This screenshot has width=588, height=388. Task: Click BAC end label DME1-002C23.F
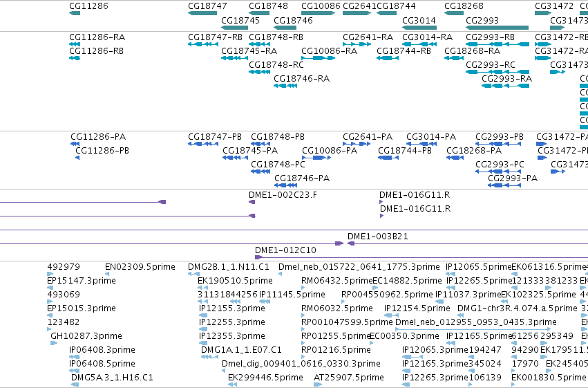[283, 195]
